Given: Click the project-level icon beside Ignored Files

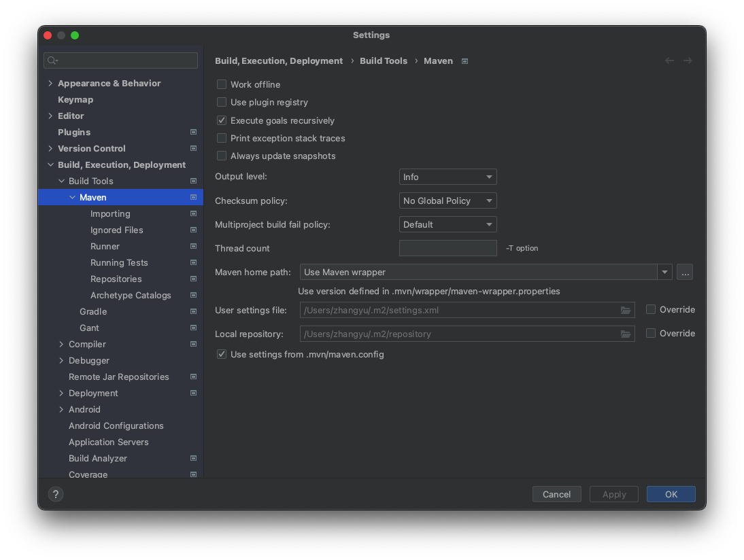Looking at the screenshot, I should click(x=193, y=230).
